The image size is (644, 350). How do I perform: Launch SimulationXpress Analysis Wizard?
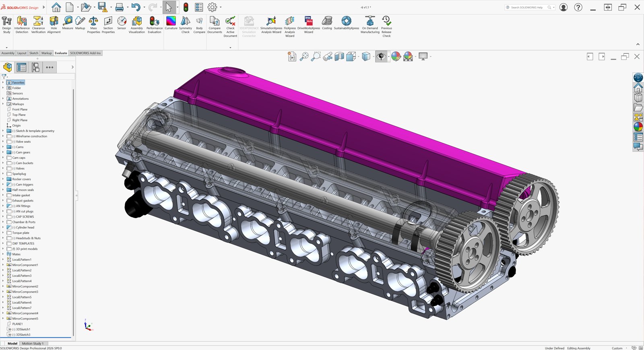point(271,25)
